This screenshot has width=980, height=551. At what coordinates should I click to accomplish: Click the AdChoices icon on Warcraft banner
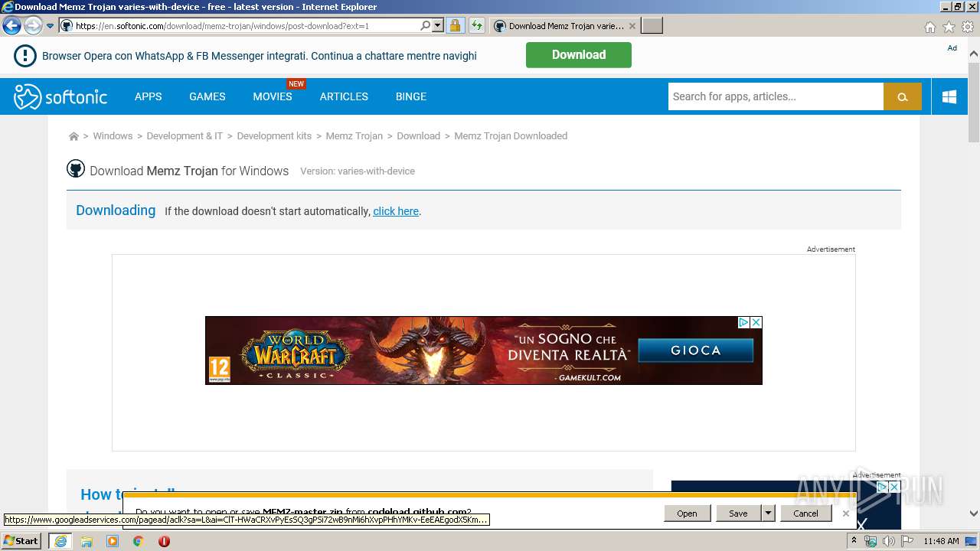(743, 322)
